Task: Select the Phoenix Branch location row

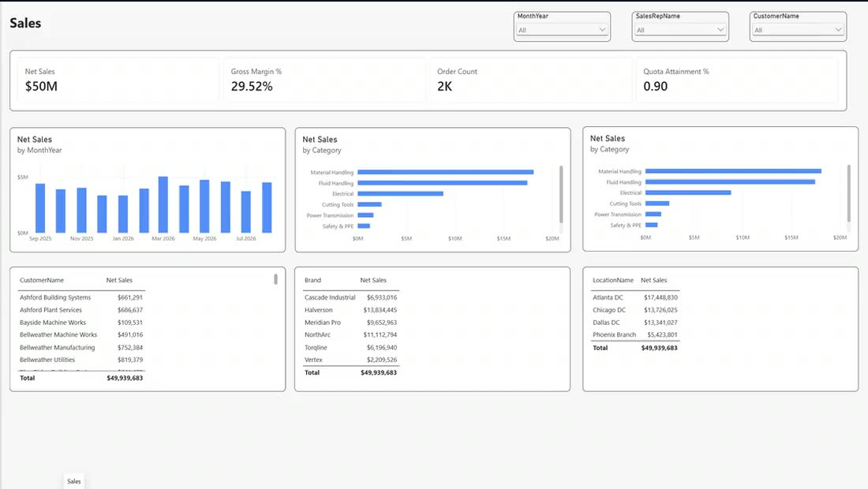Action: click(635, 334)
